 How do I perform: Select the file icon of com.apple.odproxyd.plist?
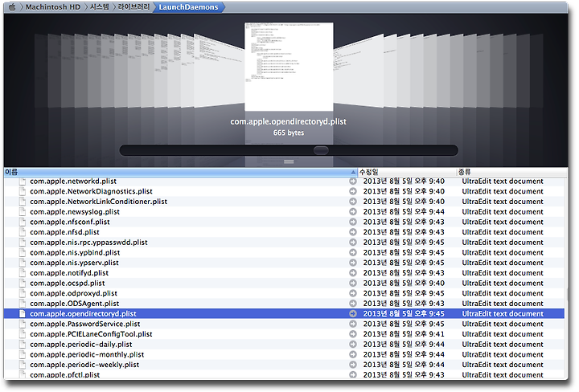(23, 293)
